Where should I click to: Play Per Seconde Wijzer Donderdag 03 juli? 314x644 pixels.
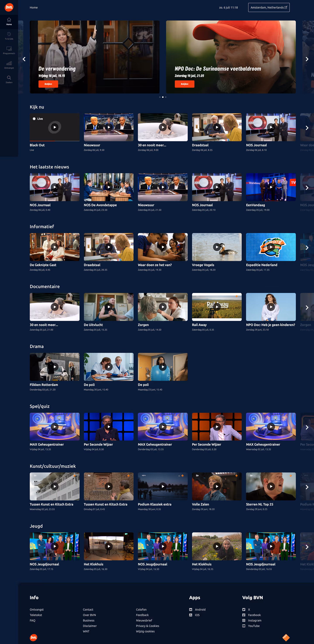coord(217,426)
